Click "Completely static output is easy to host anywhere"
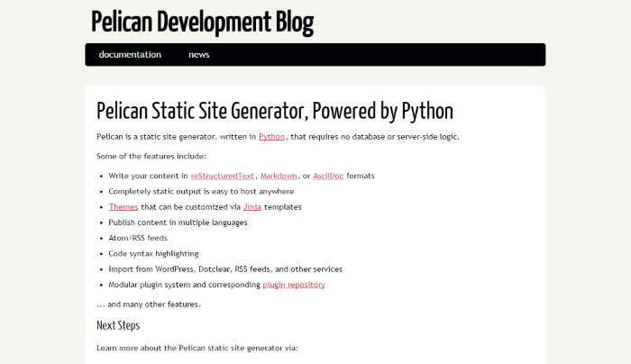This screenshot has height=364, width=631. [x=201, y=191]
